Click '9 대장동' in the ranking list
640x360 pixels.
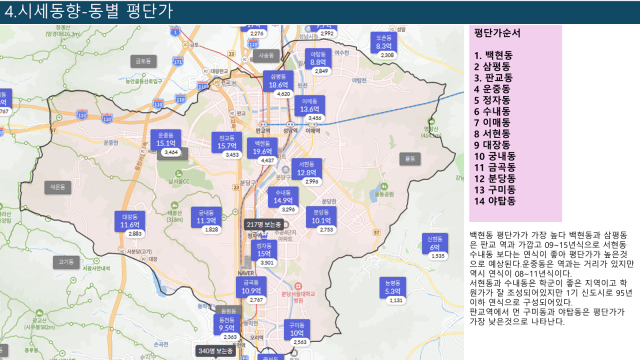pyautogui.click(x=492, y=144)
